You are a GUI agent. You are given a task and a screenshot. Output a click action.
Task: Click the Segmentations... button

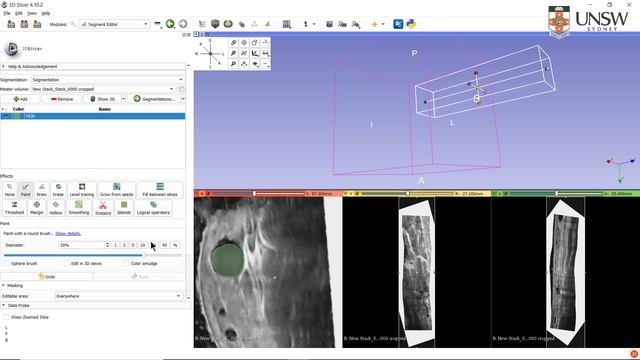click(154, 99)
